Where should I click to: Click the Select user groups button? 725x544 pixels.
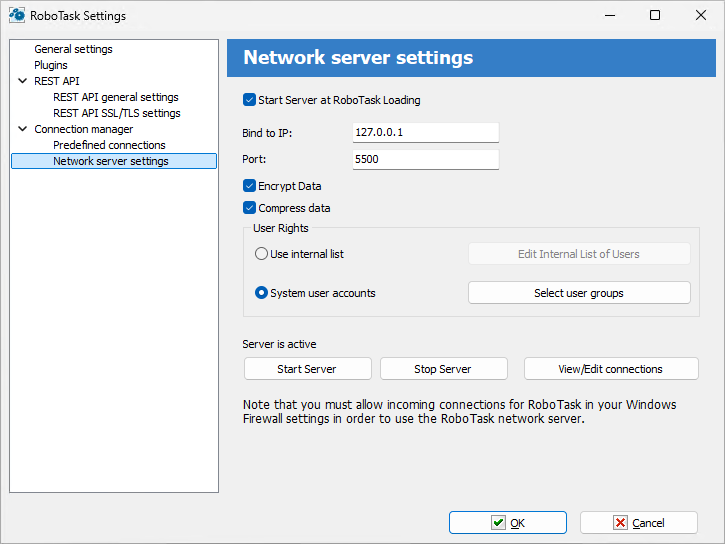[579, 293]
